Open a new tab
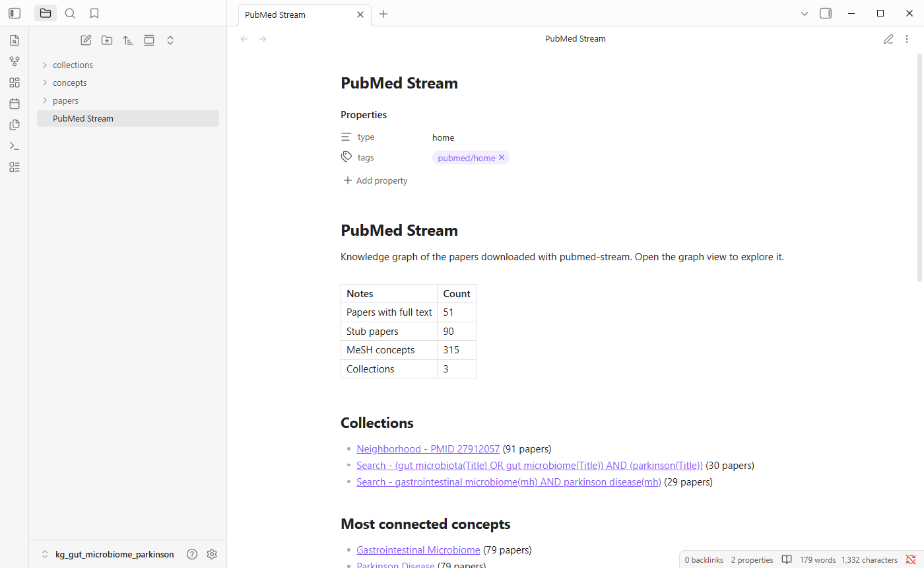 (383, 14)
